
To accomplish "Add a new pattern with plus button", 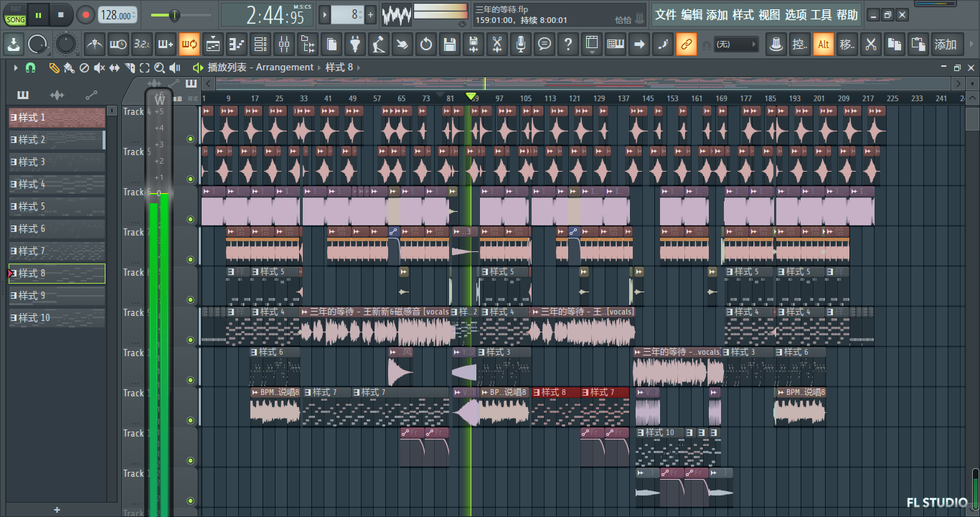I will pos(371,14).
